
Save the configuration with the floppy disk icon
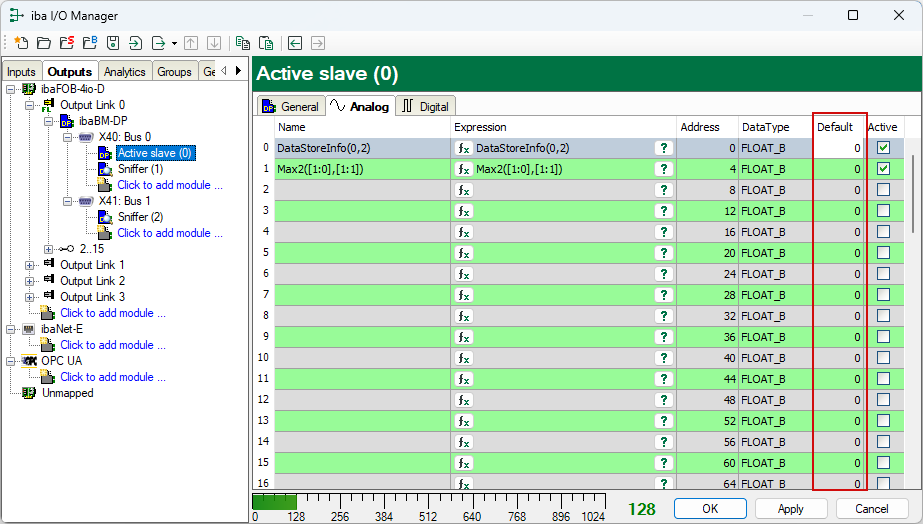pos(113,43)
